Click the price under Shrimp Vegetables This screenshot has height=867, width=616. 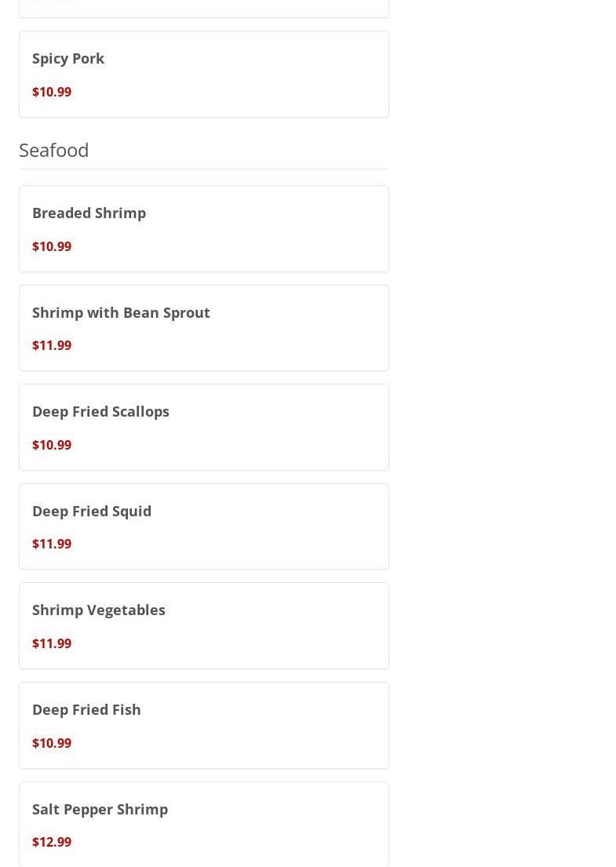coord(52,643)
